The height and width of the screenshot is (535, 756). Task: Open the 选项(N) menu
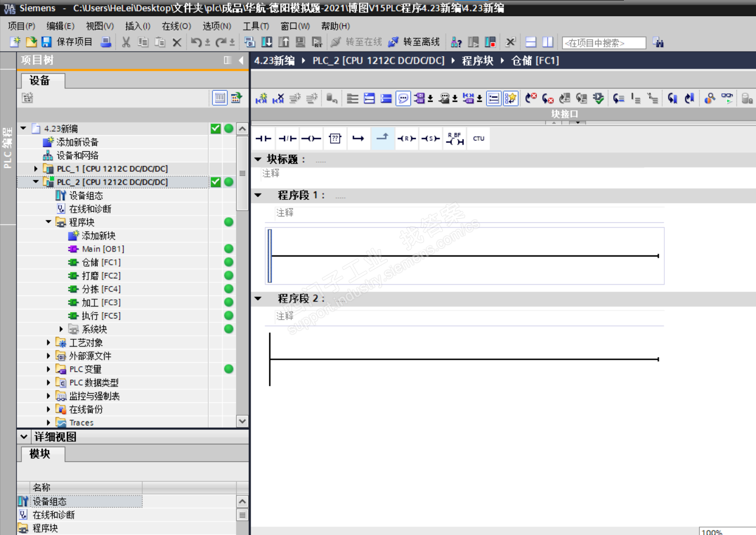coord(217,26)
